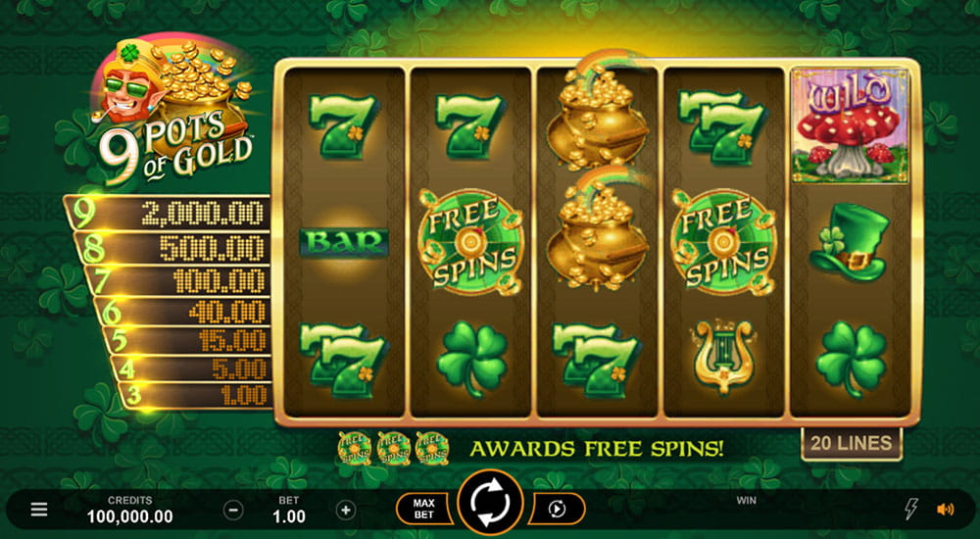Click the BAR symbol on first reel
This screenshot has height=539, width=980.
[344, 243]
